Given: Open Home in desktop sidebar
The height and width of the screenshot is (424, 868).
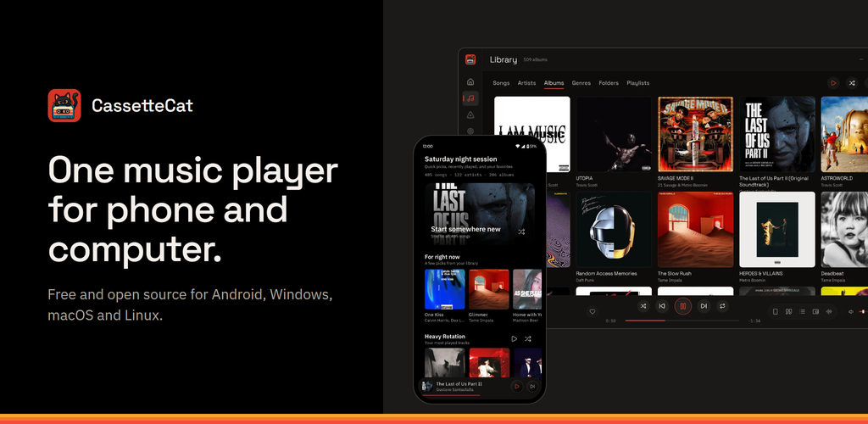Looking at the screenshot, I should [x=470, y=82].
